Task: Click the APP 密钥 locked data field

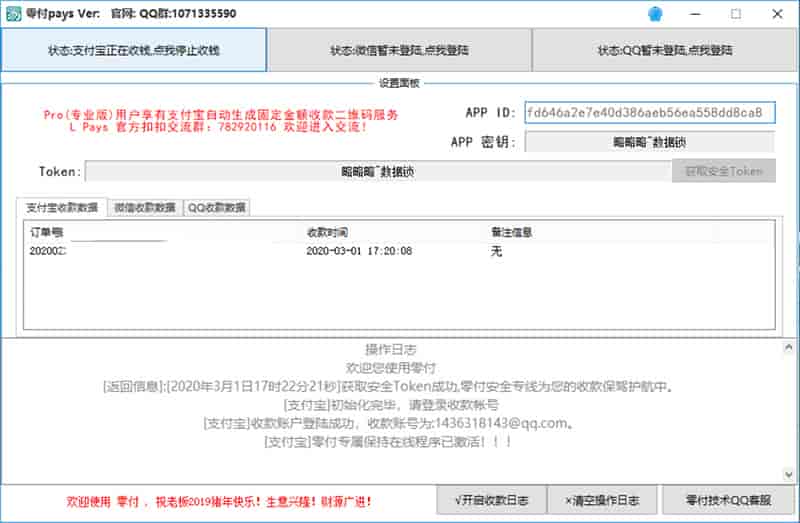Action: point(649,142)
